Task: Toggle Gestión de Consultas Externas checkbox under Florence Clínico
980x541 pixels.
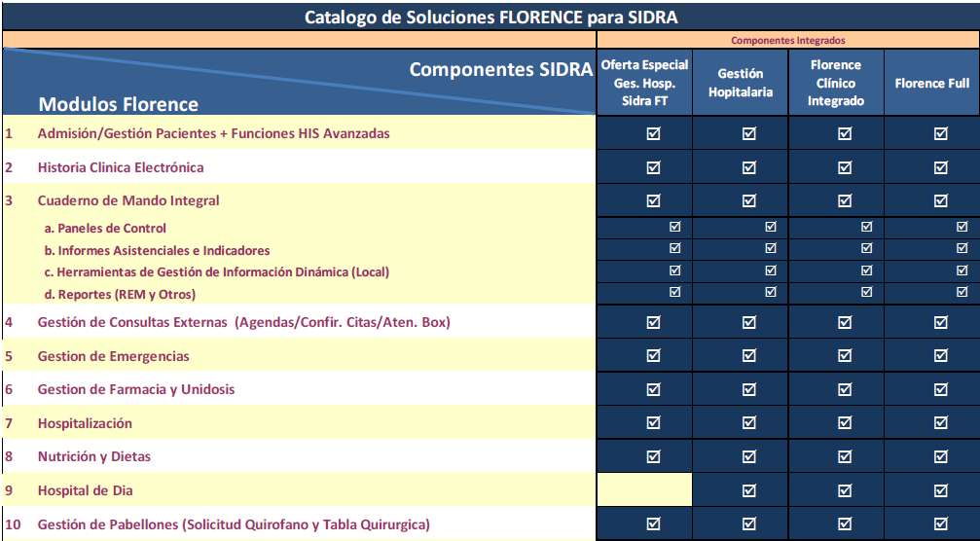Action: point(845,322)
